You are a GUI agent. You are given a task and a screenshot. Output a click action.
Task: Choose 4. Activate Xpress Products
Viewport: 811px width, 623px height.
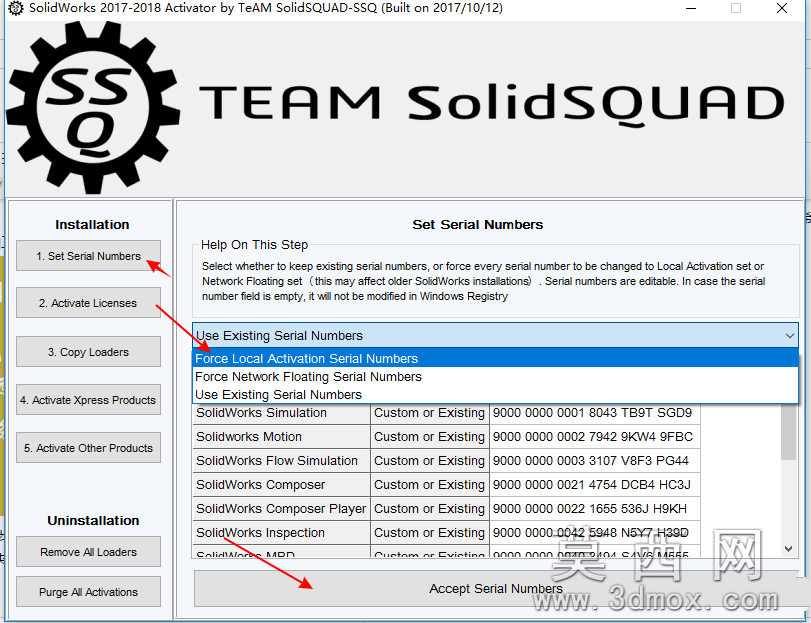tap(88, 400)
